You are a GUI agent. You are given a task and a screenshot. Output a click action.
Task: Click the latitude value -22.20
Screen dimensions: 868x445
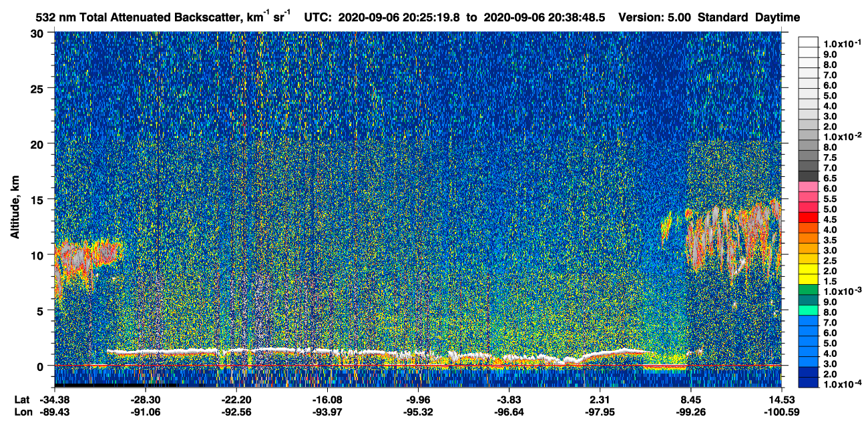pyautogui.click(x=236, y=399)
